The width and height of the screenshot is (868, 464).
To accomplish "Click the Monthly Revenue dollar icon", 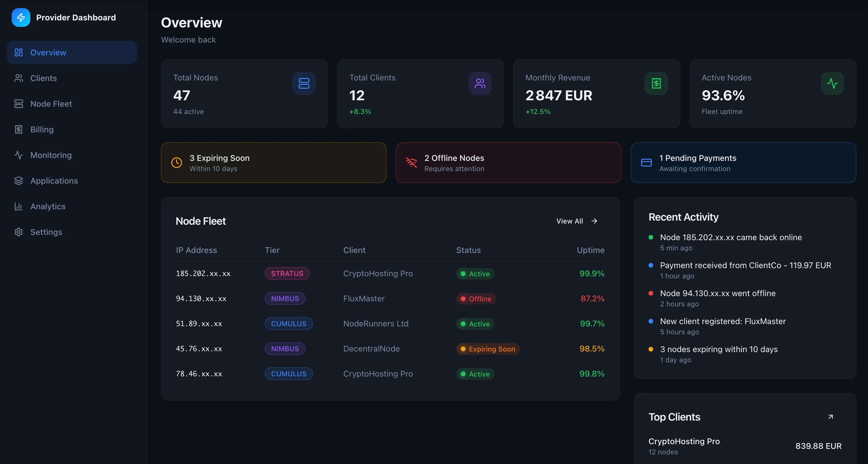I will pos(656,83).
